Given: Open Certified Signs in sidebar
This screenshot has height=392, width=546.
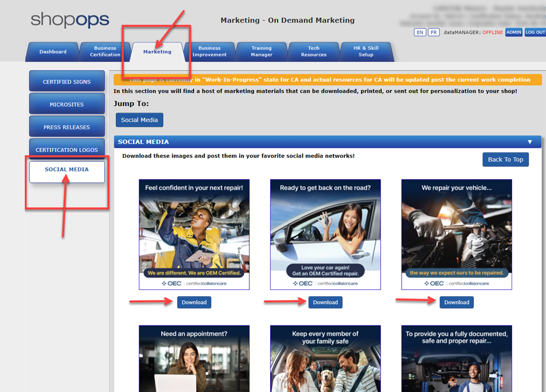Looking at the screenshot, I should click(x=67, y=82).
